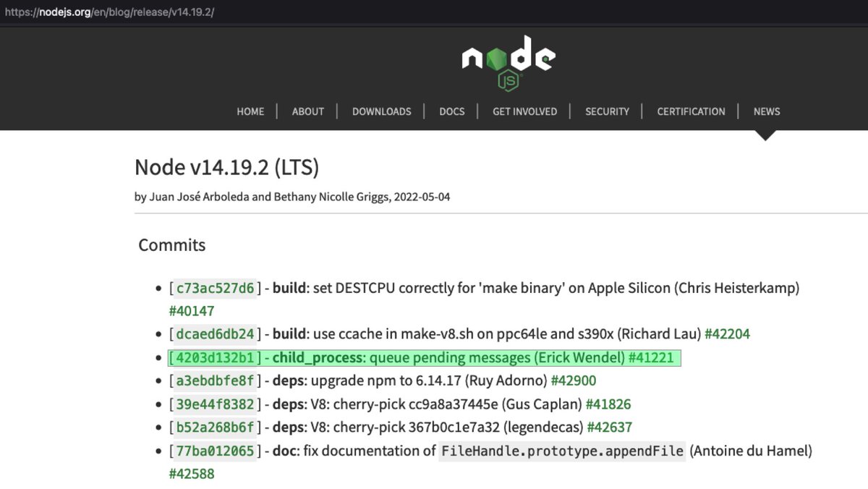The image size is (868, 489).
Task: Open commit c73ac527d6 link
Action: [216, 288]
